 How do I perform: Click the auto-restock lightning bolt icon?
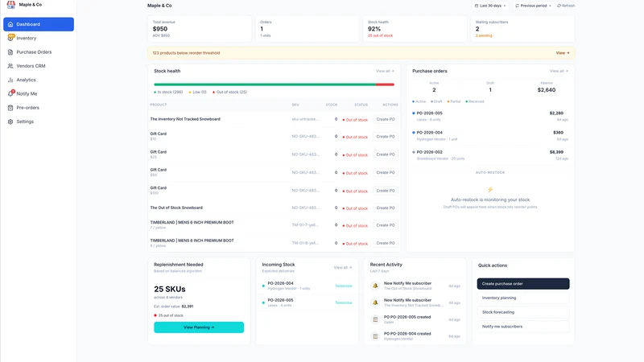(490, 190)
